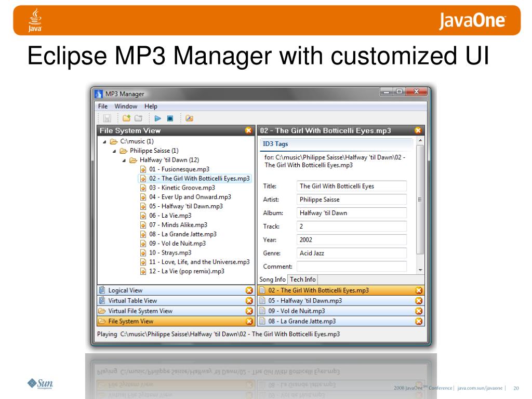Close the File System View bottom bar
This screenshot has width=532, height=399.
point(249,321)
